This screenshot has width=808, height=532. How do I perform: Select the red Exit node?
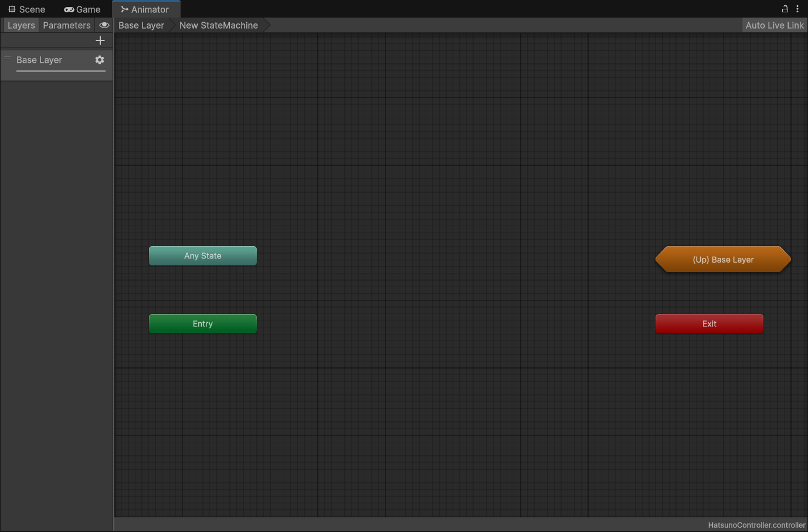(x=709, y=324)
